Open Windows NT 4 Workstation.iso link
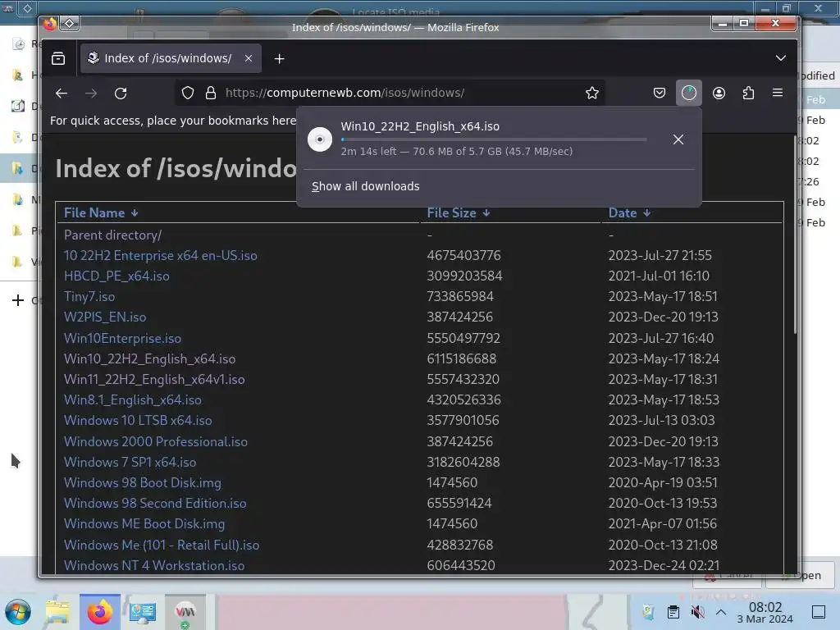Viewport: 840px width, 630px height. (x=154, y=566)
